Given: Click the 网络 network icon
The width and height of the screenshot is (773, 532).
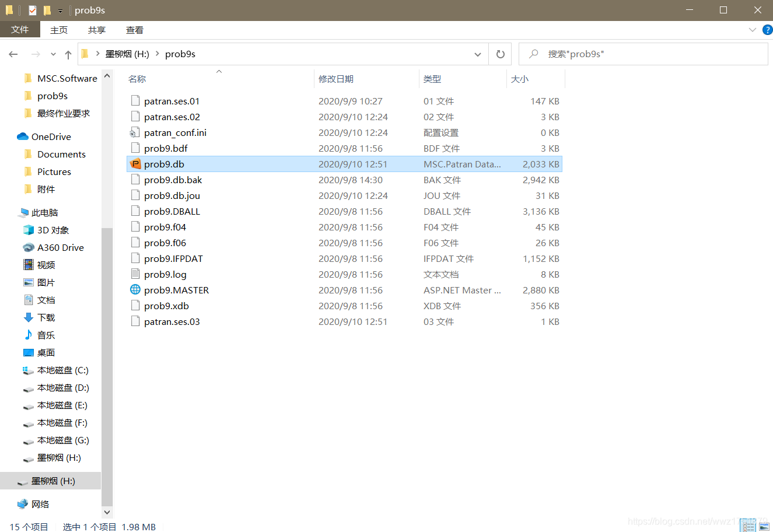Looking at the screenshot, I should (23, 504).
